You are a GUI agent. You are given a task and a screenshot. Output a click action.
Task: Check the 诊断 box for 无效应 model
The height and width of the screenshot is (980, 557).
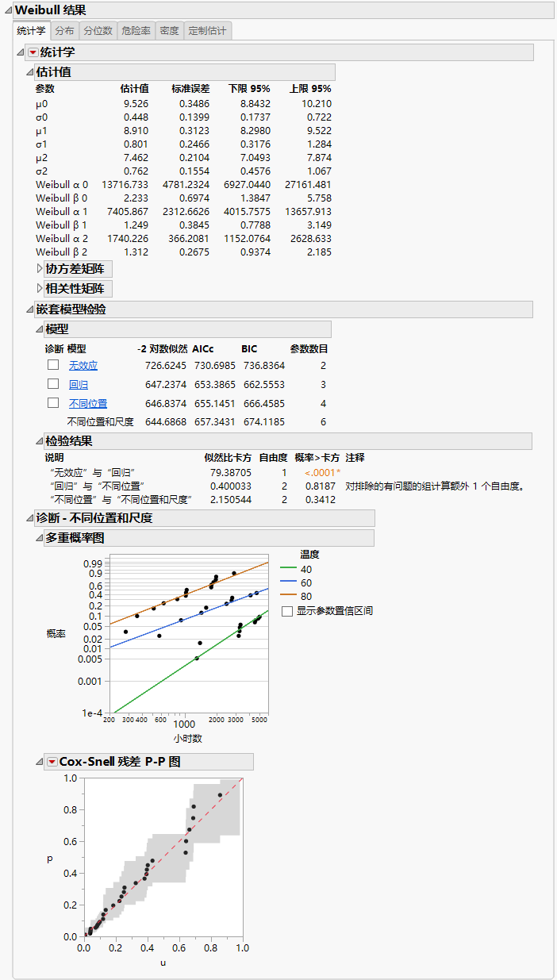pos(53,365)
